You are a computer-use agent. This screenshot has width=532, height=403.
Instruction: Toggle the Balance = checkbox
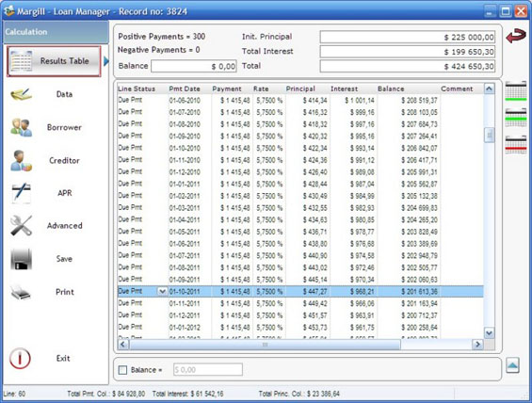(122, 370)
